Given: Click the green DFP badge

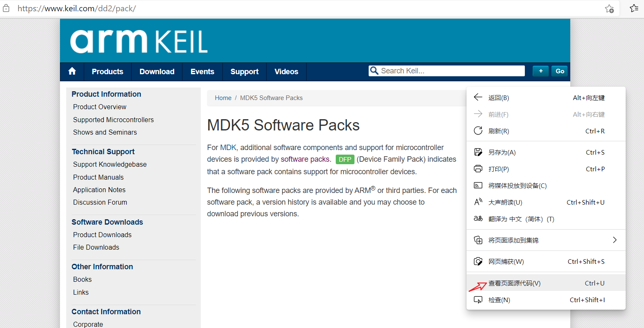Looking at the screenshot, I should coord(345,159).
